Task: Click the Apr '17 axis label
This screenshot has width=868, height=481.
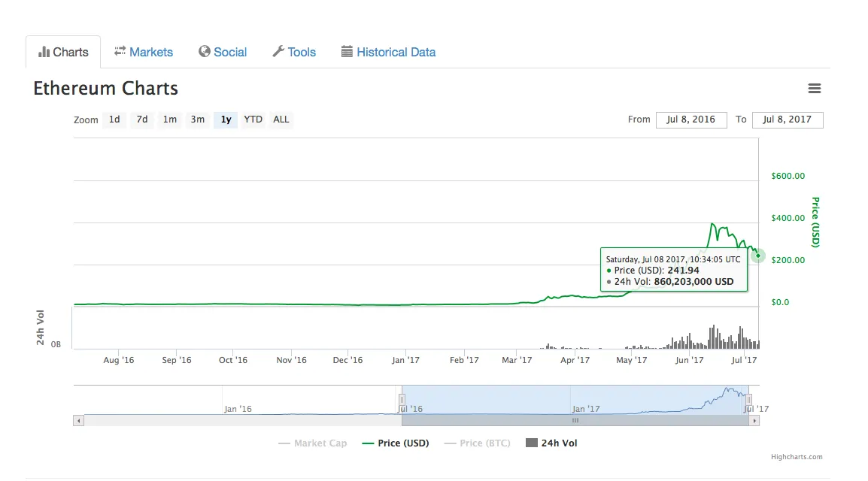Action: pyautogui.click(x=575, y=360)
